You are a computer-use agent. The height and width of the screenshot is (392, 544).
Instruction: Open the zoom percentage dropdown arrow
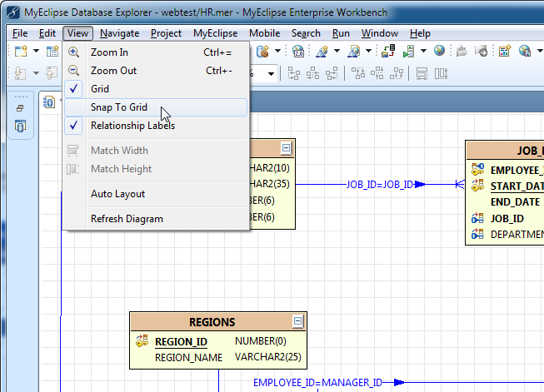point(272,73)
